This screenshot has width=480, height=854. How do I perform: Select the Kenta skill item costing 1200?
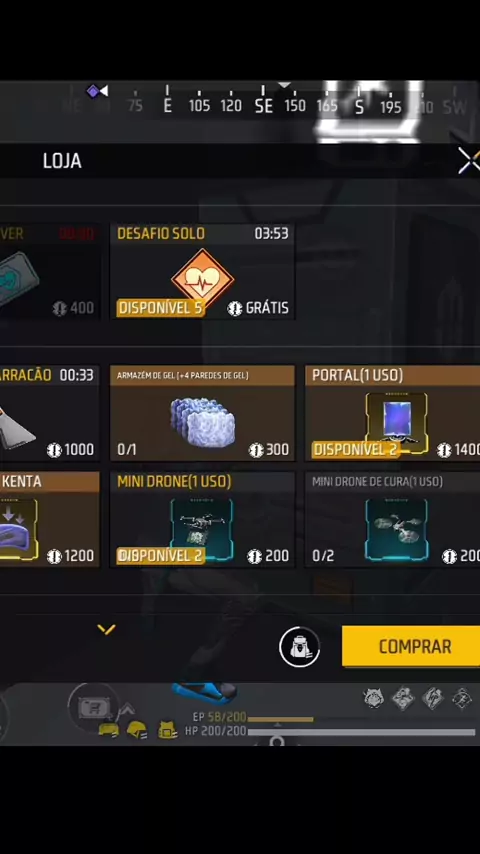(x=50, y=520)
